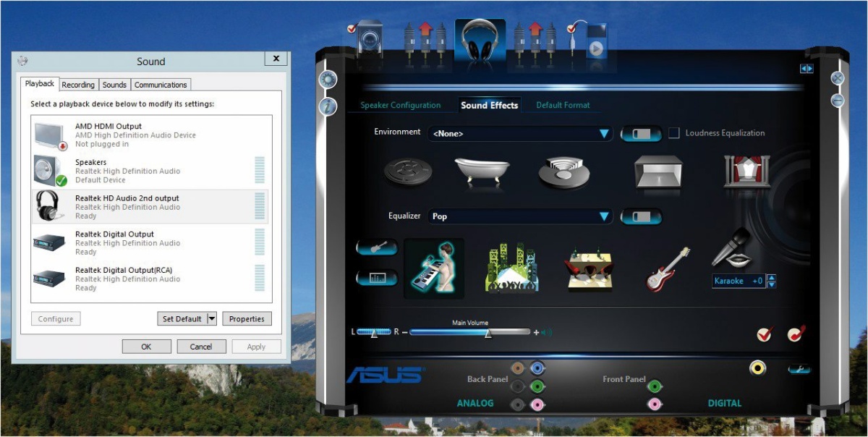Select the Playback tab in Sound dialog

pyautogui.click(x=40, y=84)
